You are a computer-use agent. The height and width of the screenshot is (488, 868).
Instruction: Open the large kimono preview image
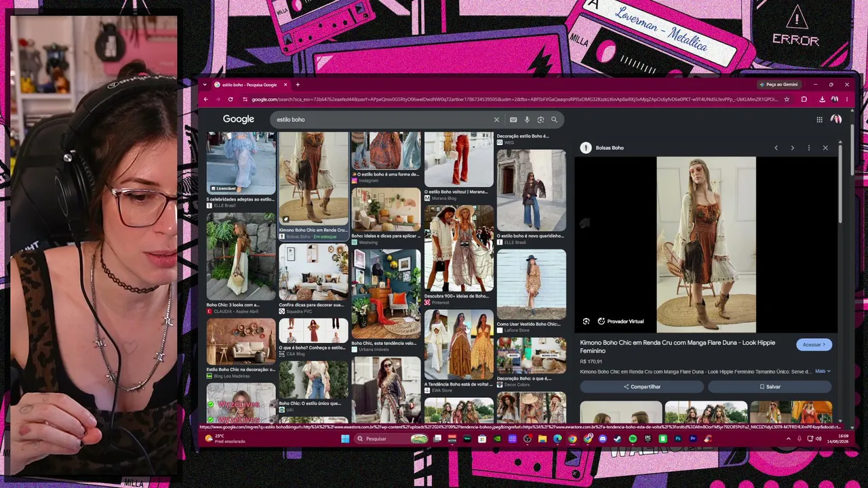point(706,245)
